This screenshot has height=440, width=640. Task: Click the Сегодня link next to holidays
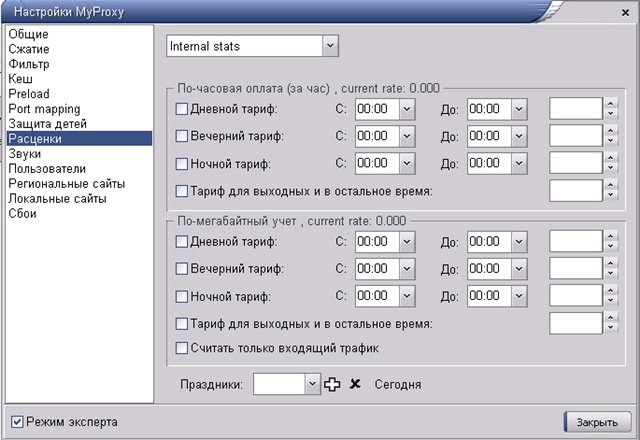398,384
